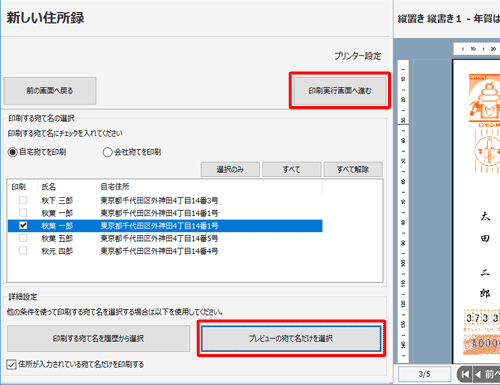Click 印刷実行画面へ進む button
The height and width of the screenshot is (385, 500).
click(340, 91)
